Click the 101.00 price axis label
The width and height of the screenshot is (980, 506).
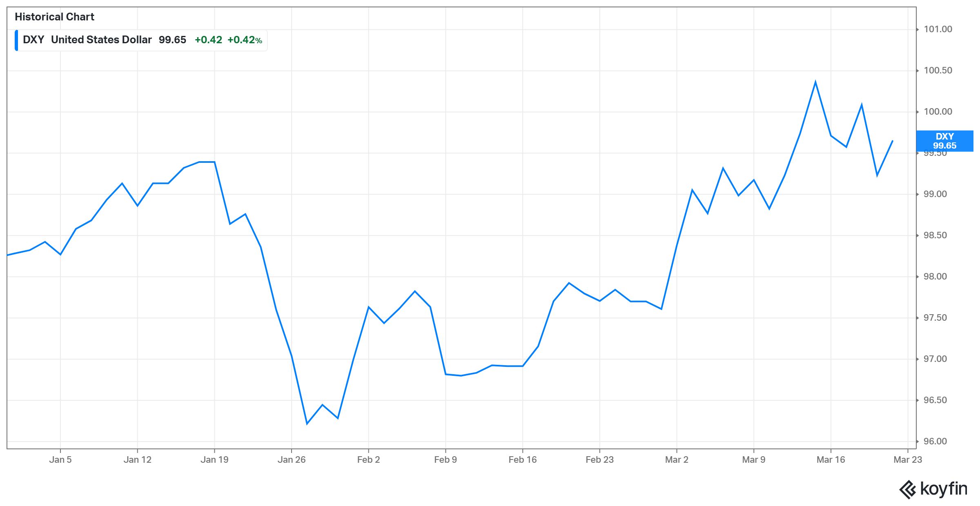938,29
